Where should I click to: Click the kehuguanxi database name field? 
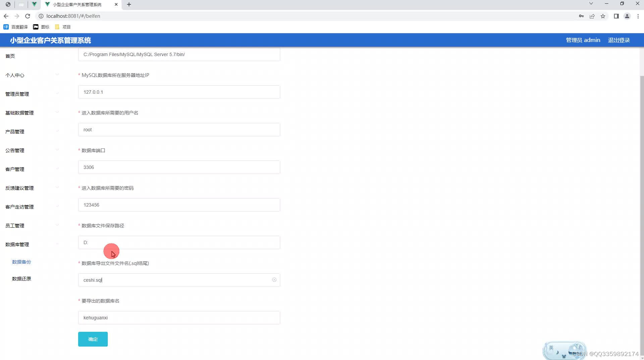tap(179, 318)
